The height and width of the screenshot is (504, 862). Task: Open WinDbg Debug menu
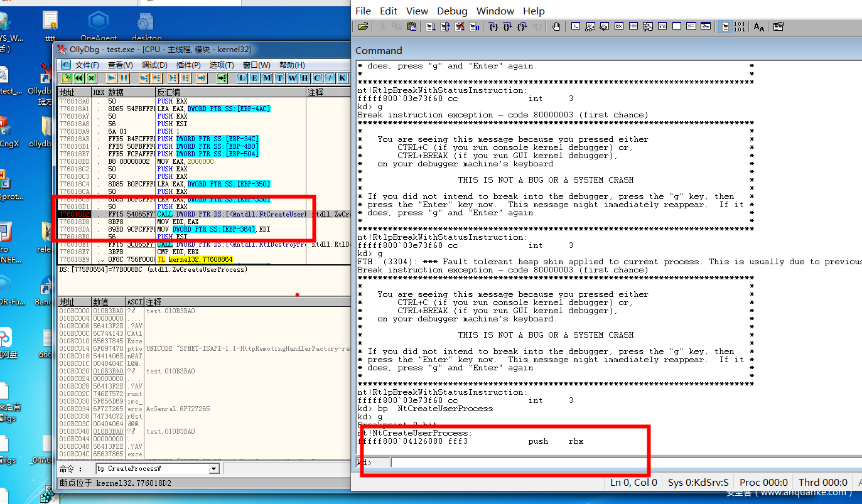(452, 11)
